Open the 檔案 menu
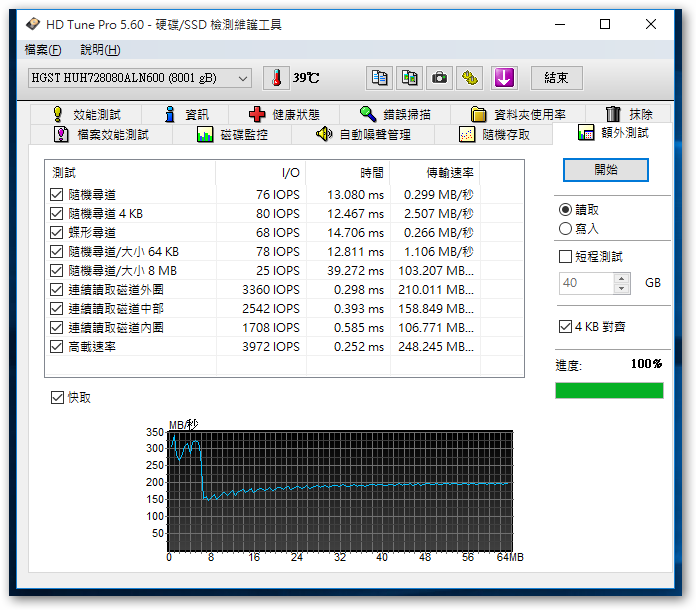This screenshot has height=610, width=696. click(42, 50)
